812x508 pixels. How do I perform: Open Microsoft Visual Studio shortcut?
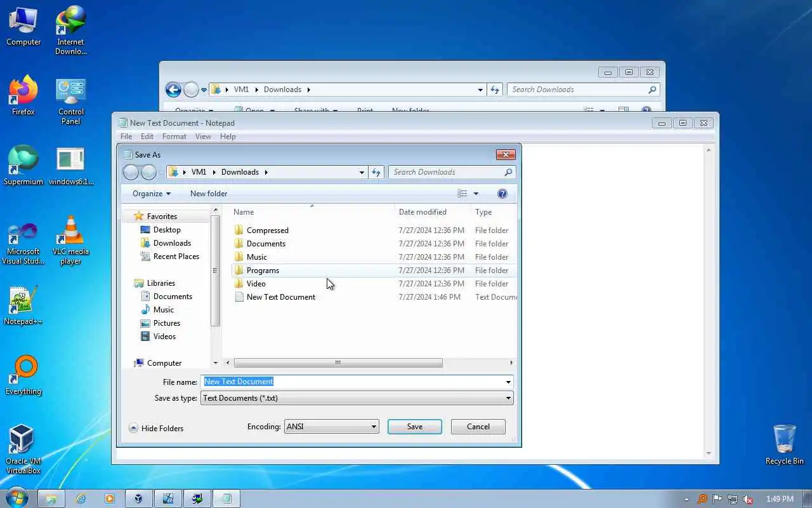(x=23, y=244)
